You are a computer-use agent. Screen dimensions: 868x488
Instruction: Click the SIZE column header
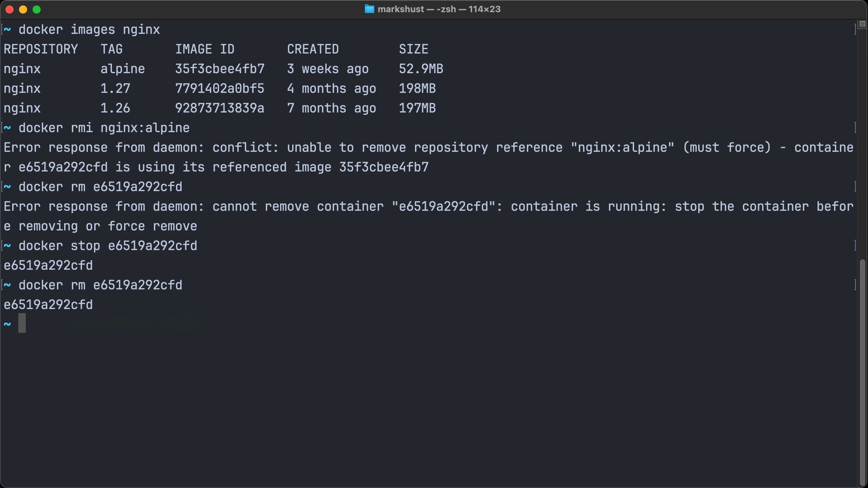[413, 49]
